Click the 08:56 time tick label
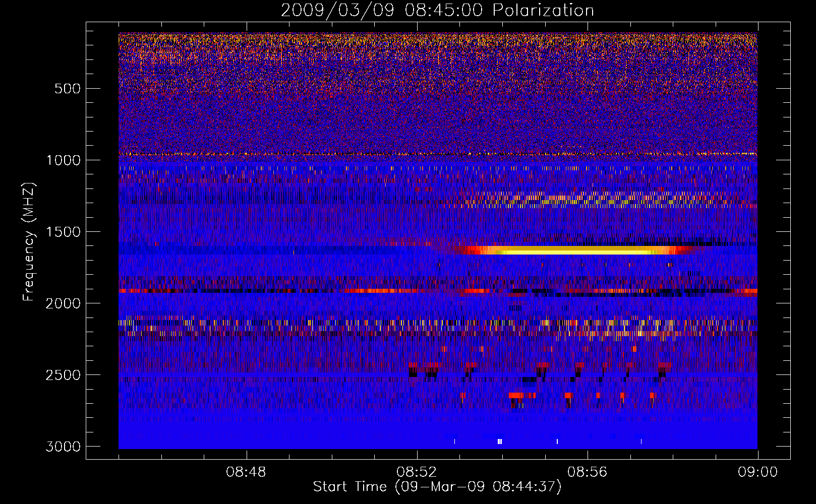This screenshot has width=816, height=504. click(588, 472)
